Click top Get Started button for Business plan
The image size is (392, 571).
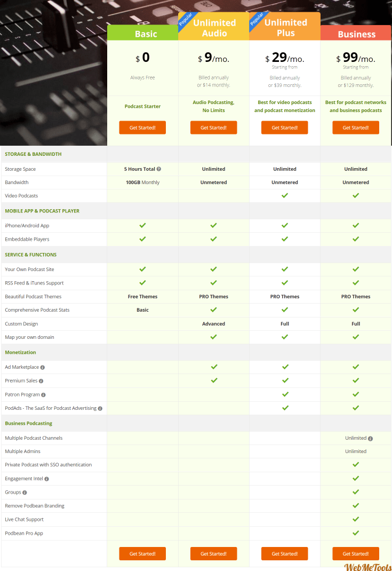356,128
